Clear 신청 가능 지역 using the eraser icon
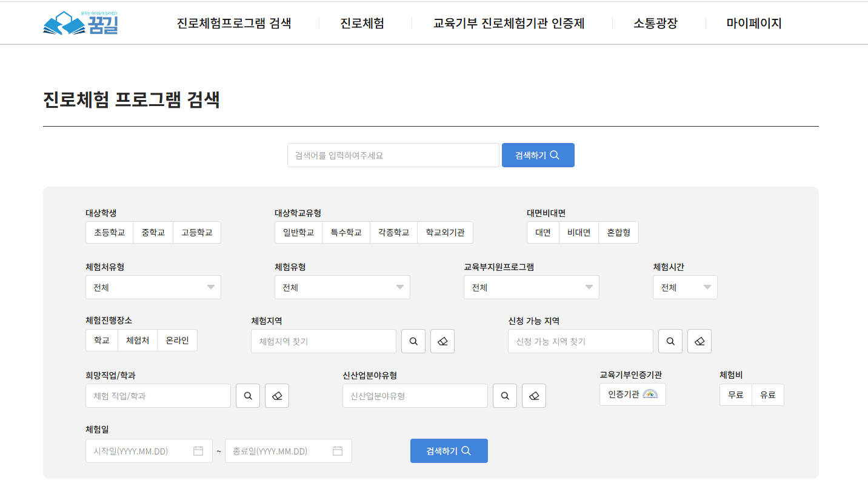Viewport: 868px width, 489px height. [699, 341]
